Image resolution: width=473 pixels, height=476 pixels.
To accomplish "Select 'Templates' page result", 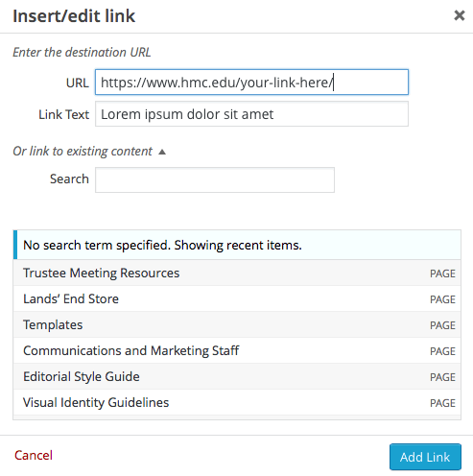I will click(237, 324).
